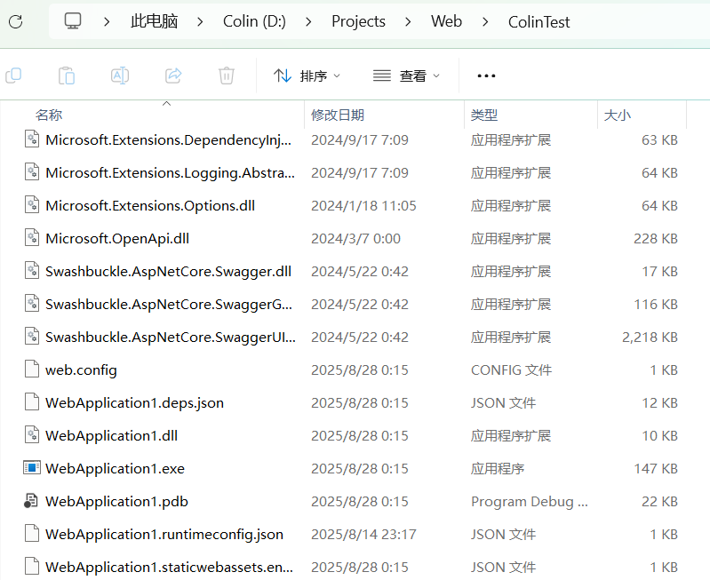Select Microsoft.OpenApi.dll file name
The width and height of the screenshot is (710, 588).
(x=117, y=239)
